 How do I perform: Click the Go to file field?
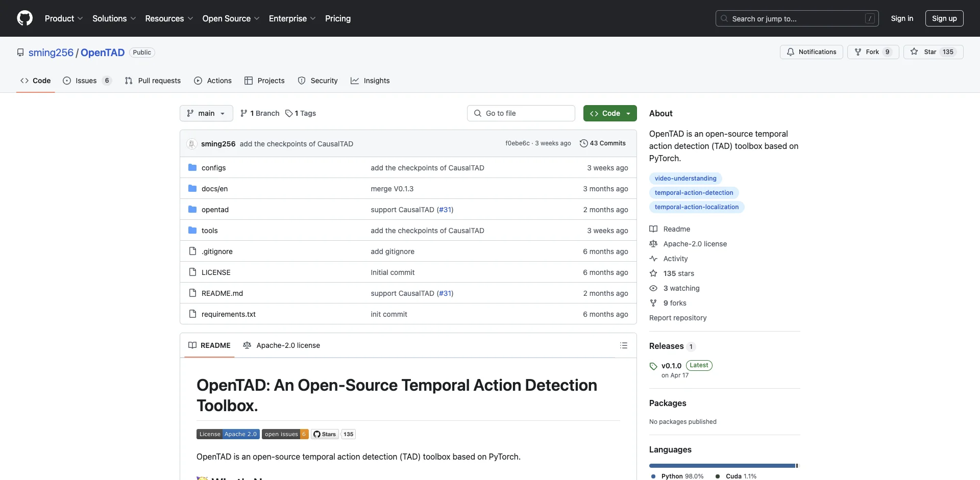coord(521,113)
